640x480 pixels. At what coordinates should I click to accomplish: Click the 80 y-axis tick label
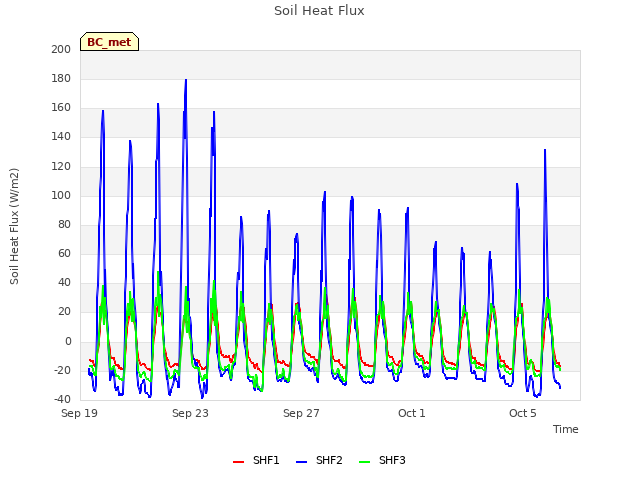(64, 224)
